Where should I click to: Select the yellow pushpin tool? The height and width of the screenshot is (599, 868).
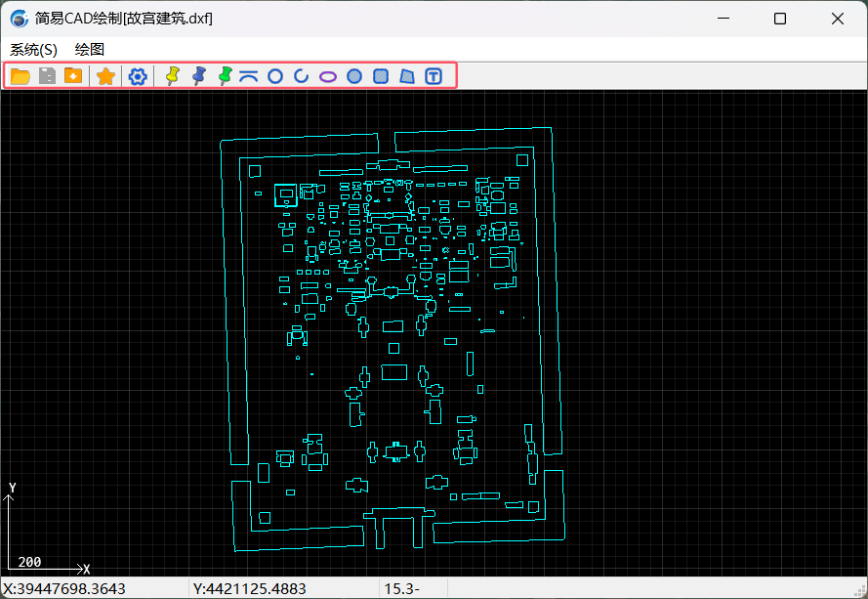pyautogui.click(x=173, y=76)
